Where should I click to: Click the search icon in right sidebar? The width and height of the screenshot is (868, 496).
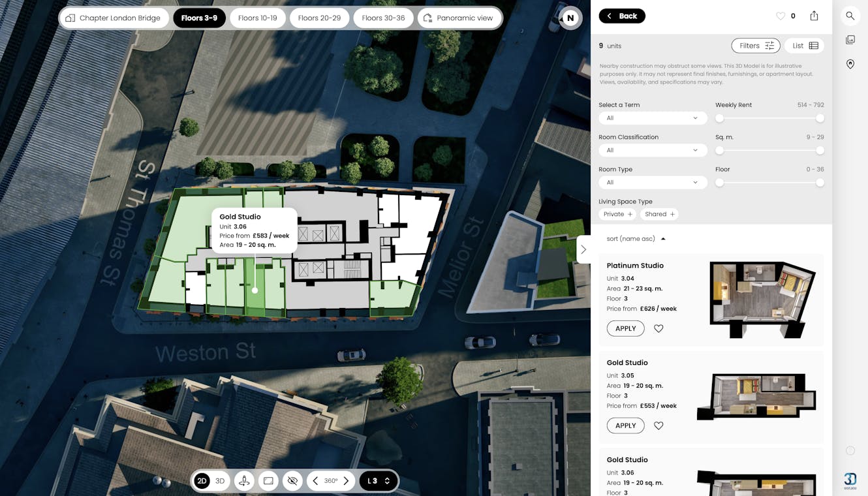850,16
